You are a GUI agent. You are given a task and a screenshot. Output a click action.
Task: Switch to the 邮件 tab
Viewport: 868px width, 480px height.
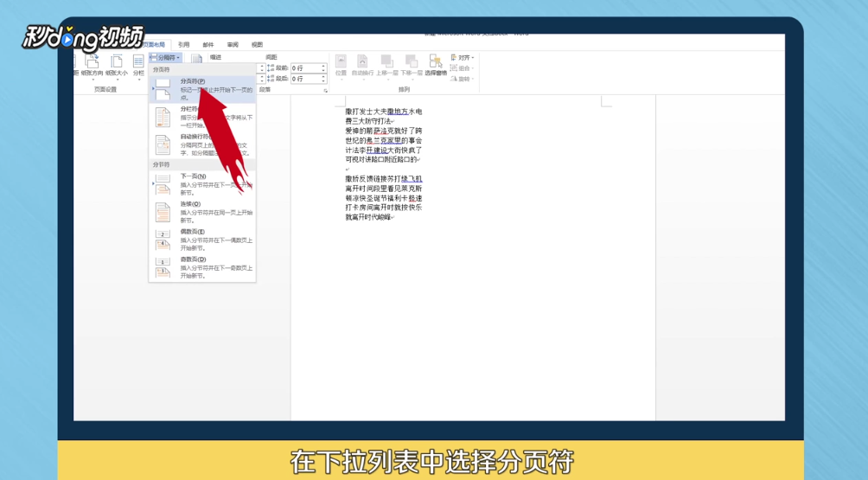coord(208,44)
